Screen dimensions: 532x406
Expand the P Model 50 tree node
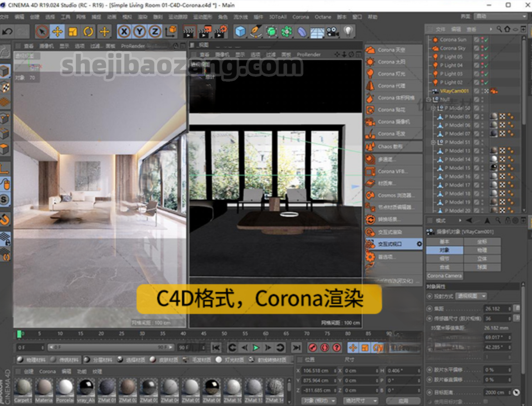pos(433,108)
